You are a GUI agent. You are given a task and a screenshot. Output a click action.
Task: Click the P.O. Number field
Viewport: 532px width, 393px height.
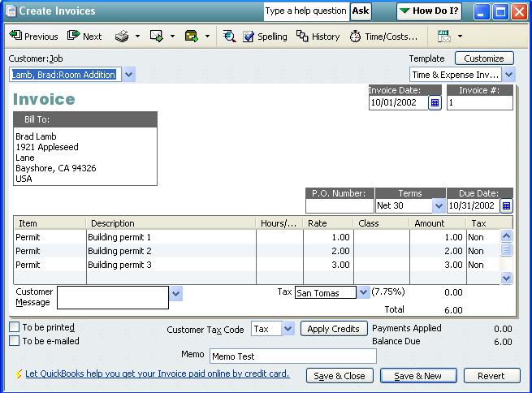[340, 205]
